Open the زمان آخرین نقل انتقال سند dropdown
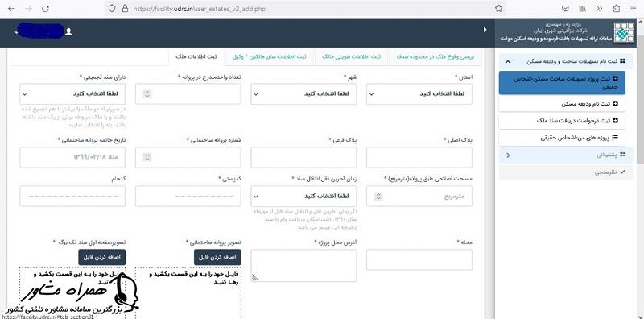Viewport: 644px width, 319px height. 303,196
